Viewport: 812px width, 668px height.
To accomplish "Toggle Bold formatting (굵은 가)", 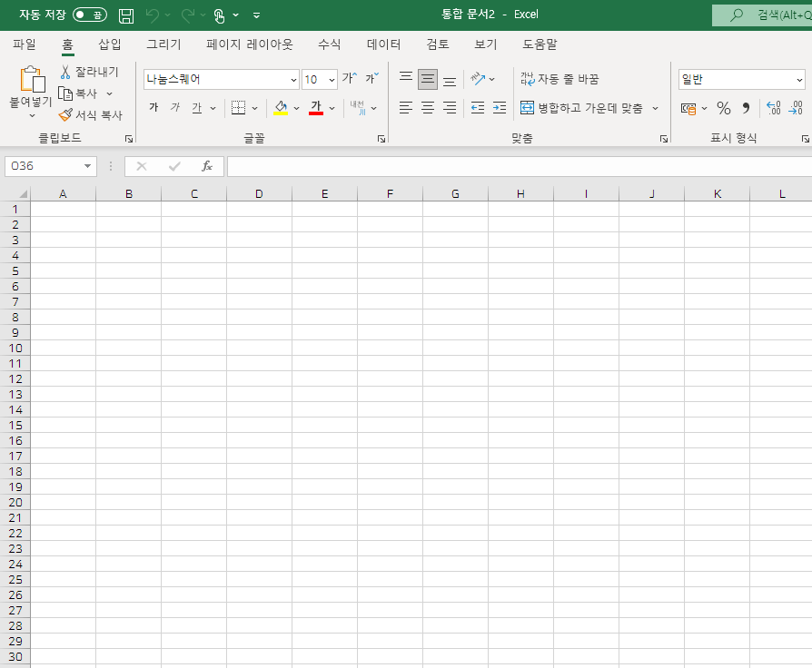I will 153,108.
